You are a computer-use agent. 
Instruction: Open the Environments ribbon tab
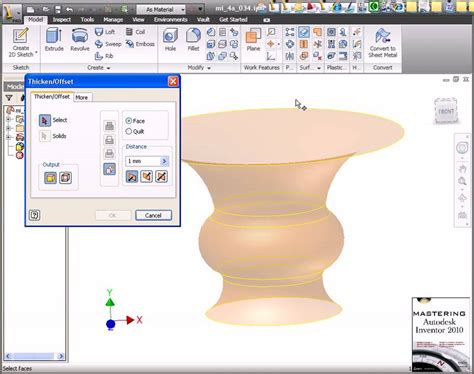pyautogui.click(x=171, y=20)
